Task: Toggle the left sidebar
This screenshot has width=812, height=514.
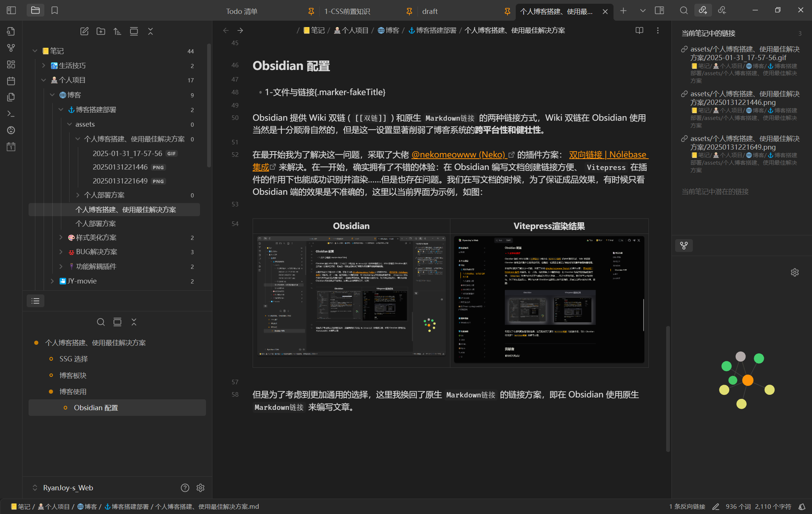Action: click(11, 11)
